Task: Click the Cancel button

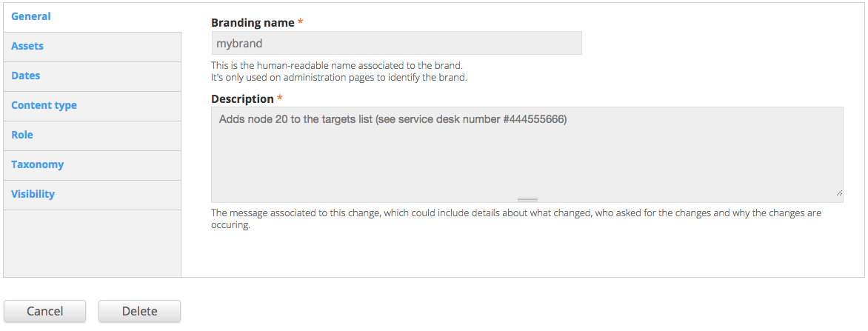Action: coord(45,311)
